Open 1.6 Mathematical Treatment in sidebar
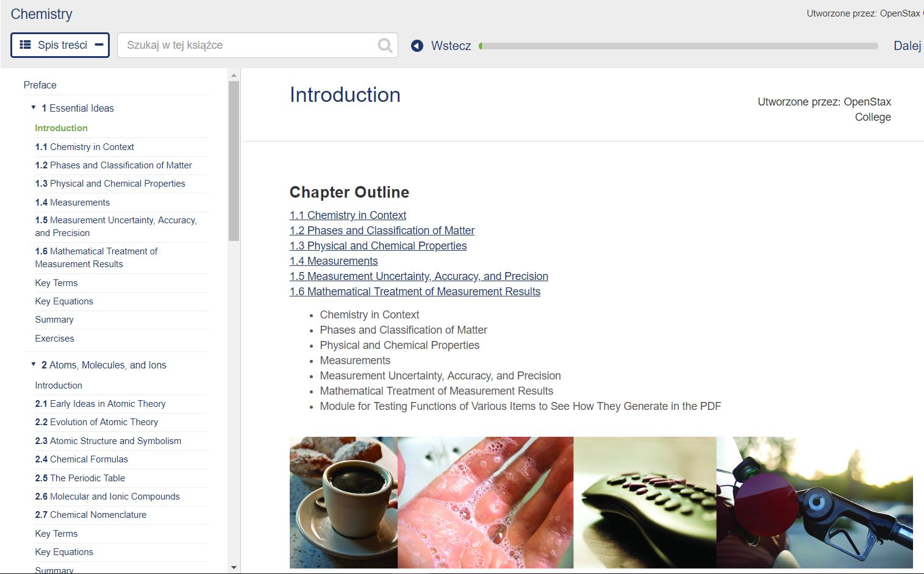This screenshot has width=924, height=574. tap(96, 257)
